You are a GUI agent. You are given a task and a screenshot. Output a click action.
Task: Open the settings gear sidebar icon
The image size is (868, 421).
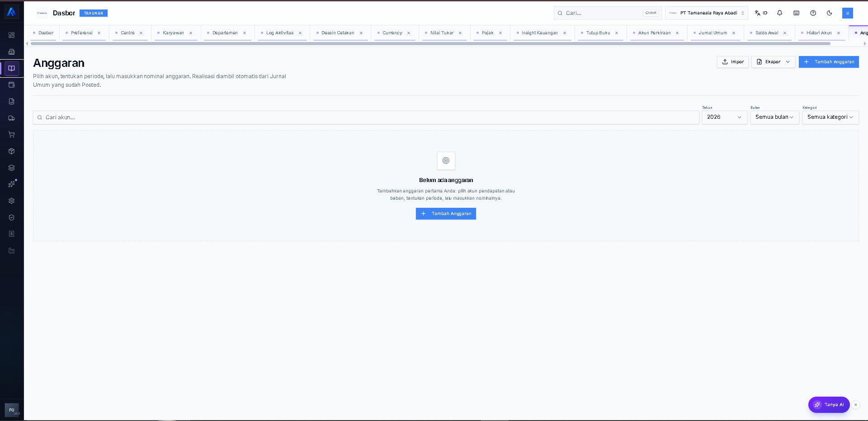click(12, 201)
